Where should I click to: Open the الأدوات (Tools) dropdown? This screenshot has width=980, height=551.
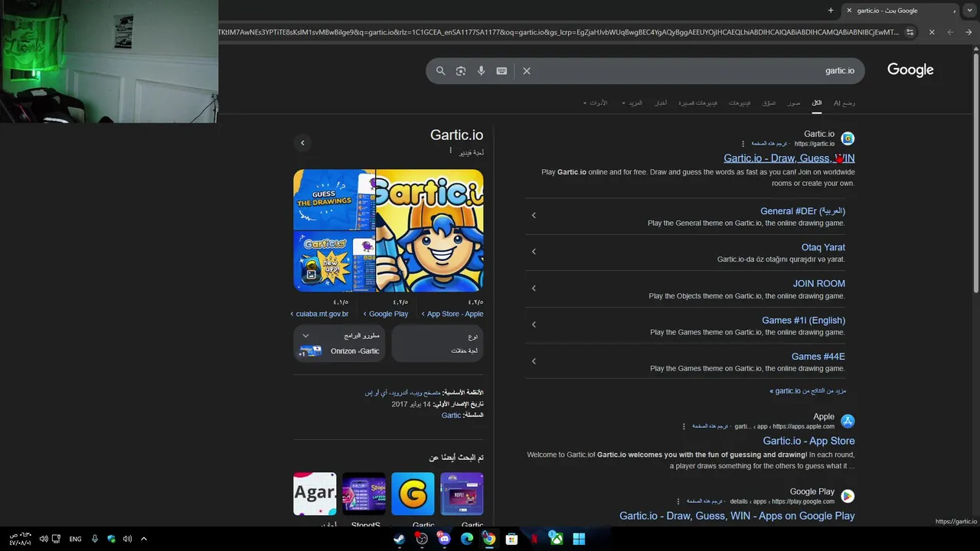click(x=596, y=103)
